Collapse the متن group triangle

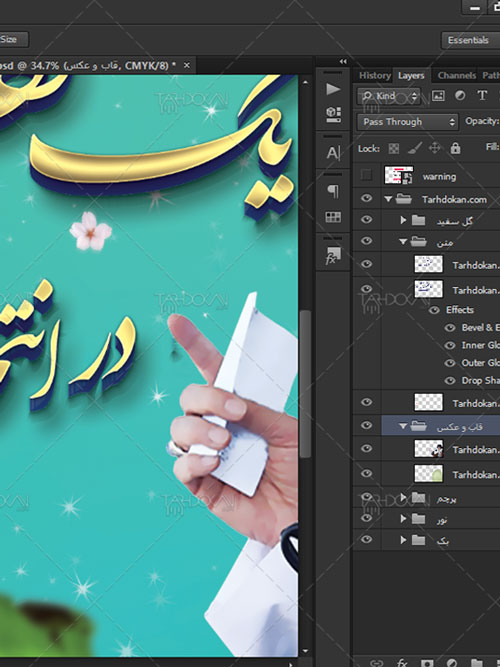(x=403, y=242)
